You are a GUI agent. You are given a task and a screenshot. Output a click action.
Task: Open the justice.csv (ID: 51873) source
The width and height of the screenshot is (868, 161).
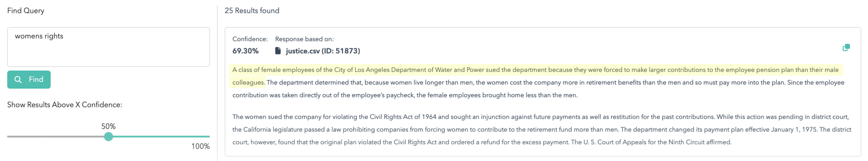(x=323, y=51)
